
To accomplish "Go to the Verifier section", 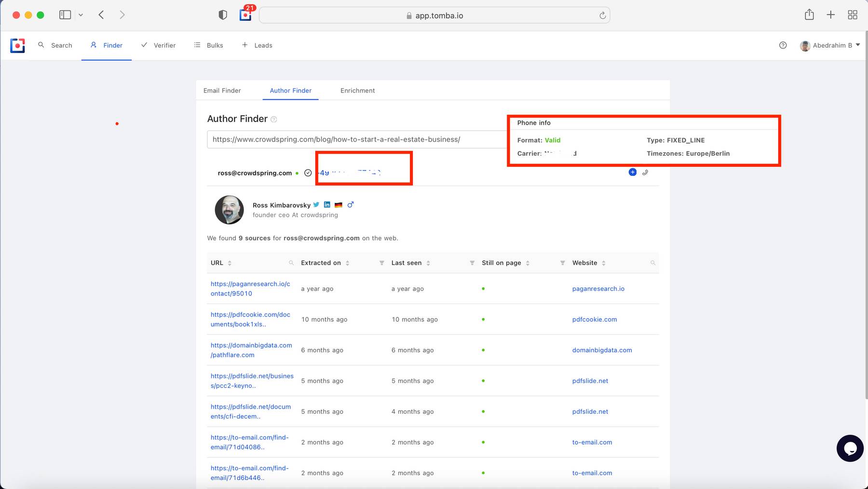I will pos(158,45).
